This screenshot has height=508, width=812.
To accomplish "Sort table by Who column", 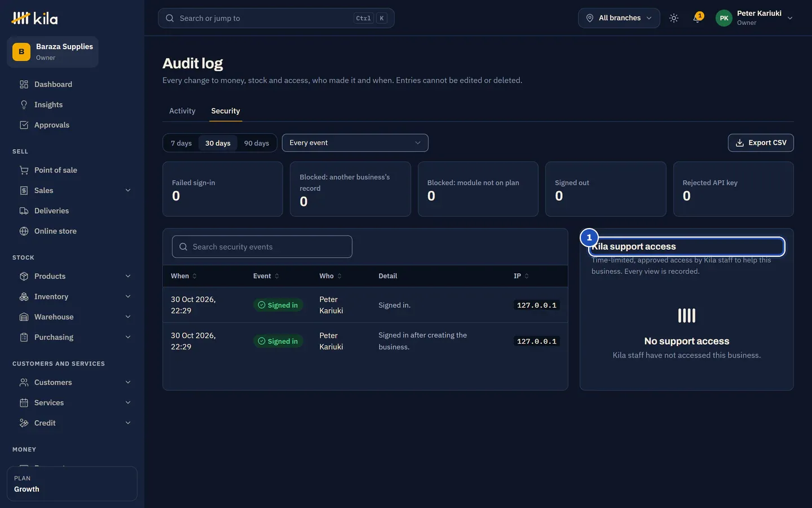I will (330, 276).
